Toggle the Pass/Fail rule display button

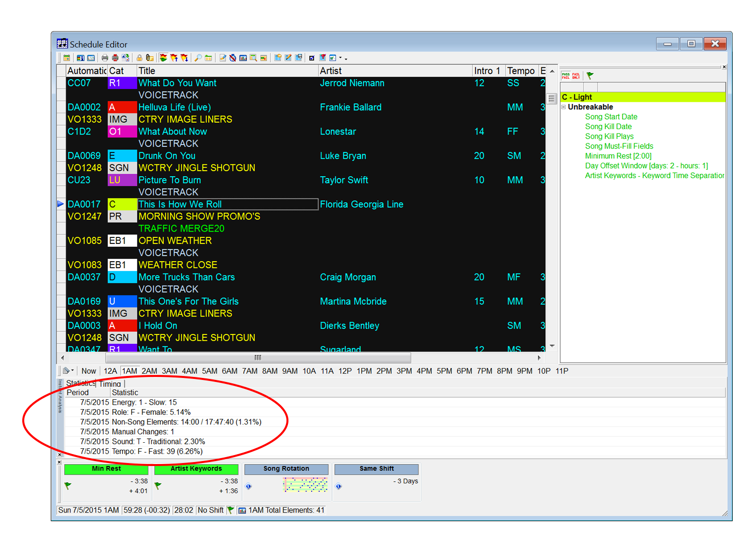(565, 76)
